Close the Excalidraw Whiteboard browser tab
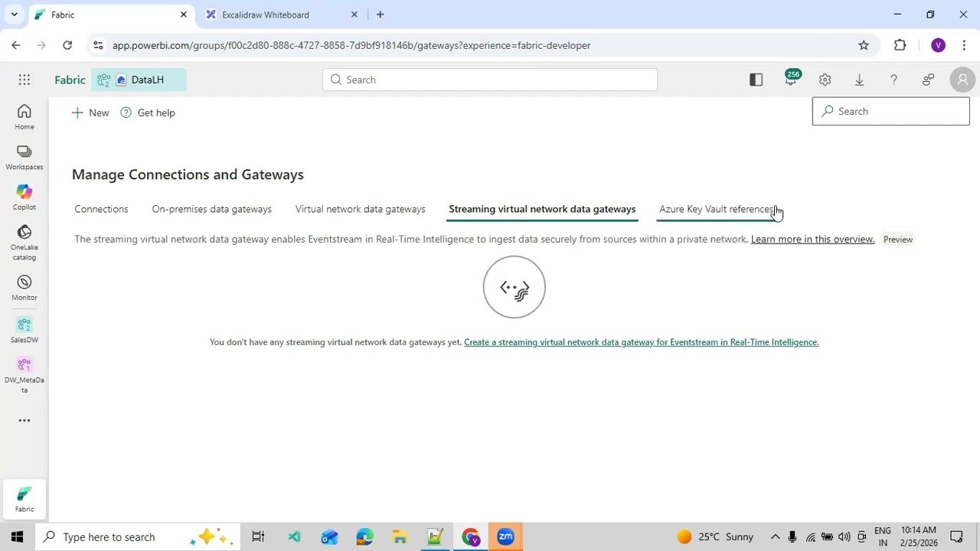This screenshot has width=980, height=551. coord(354,15)
